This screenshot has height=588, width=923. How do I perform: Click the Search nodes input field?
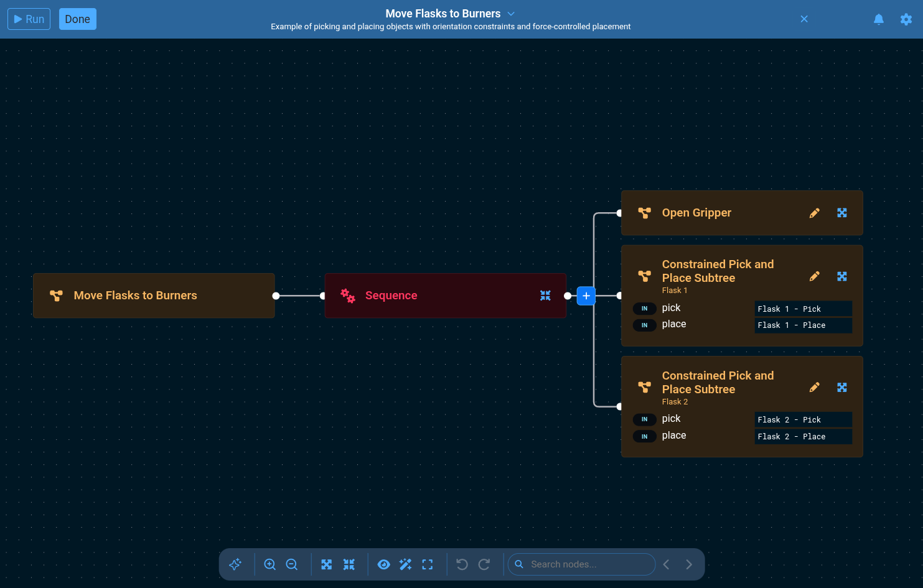588,564
